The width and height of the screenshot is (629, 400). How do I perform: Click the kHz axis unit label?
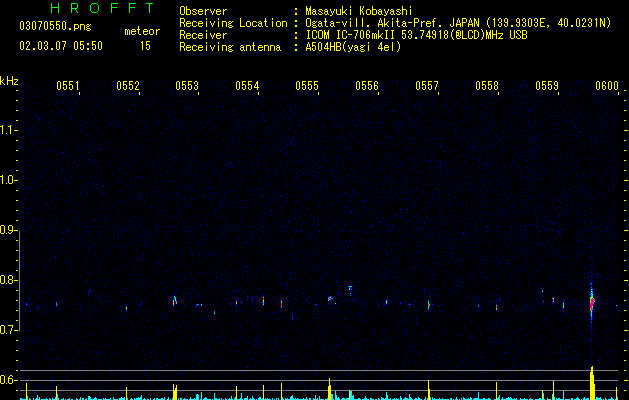pos(9,81)
